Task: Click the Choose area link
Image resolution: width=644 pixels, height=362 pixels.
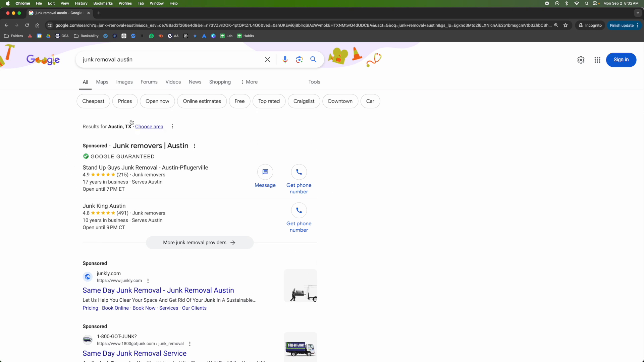Action: pyautogui.click(x=149, y=127)
